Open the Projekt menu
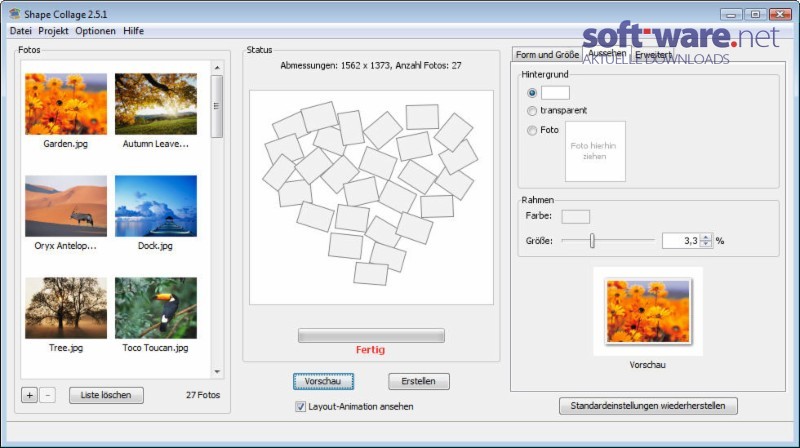The image size is (800, 448). pos(53,31)
